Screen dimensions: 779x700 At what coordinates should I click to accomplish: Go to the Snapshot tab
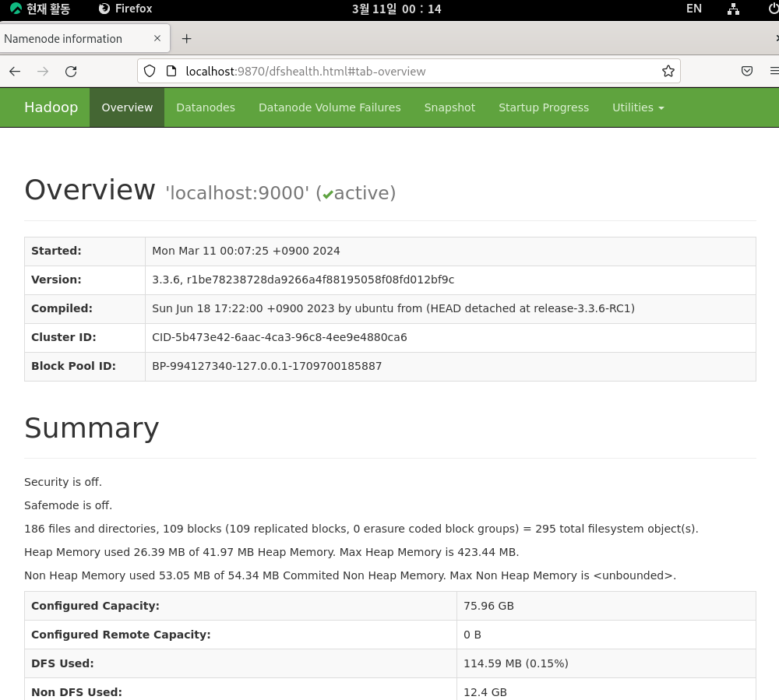[x=449, y=107]
